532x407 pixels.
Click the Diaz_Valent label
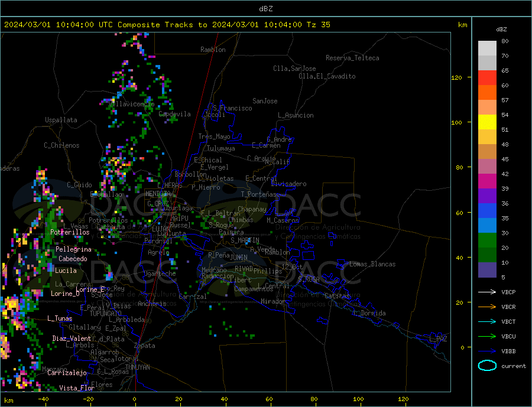coord(72,338)
